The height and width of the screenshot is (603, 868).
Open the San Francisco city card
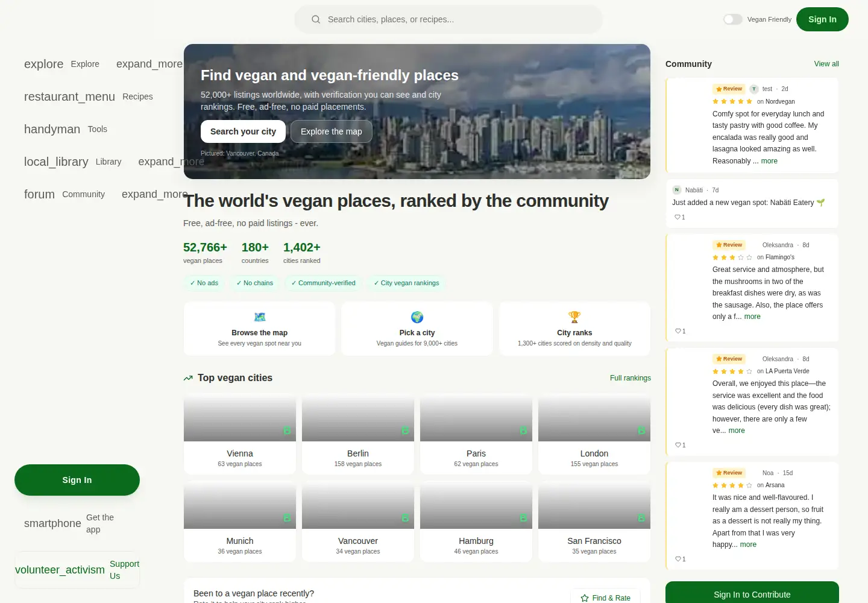click(x=594, y=523)
